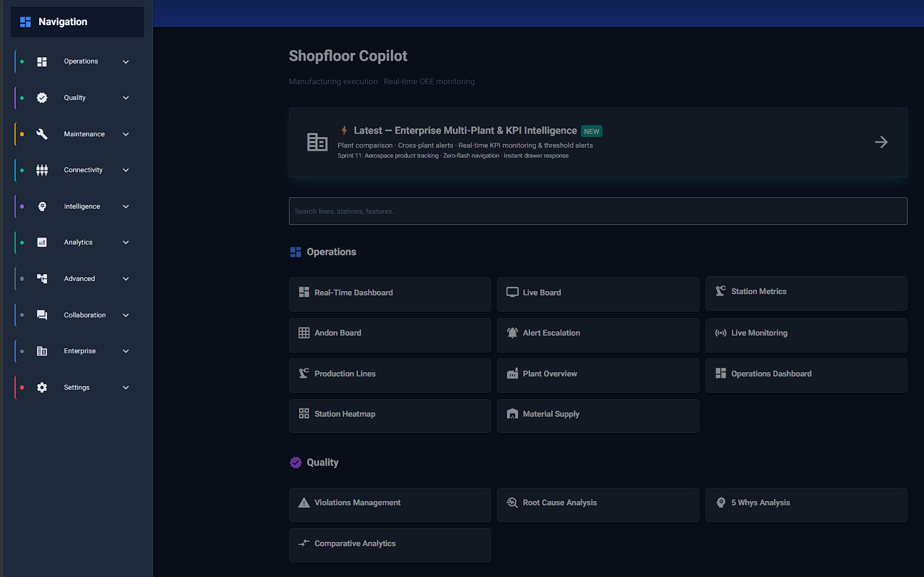Click the Settings gear icon
This screenshot has width=924, height=577.
(42, 387)
